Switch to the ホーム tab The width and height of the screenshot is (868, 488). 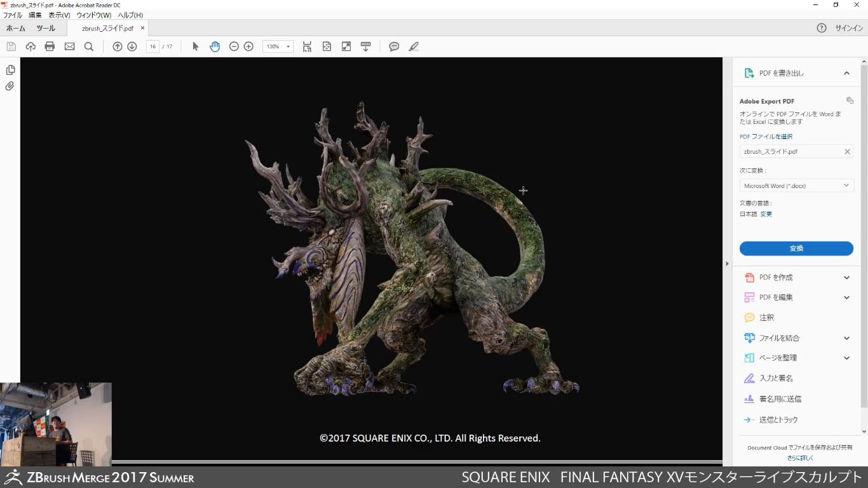tap(16, 28)
